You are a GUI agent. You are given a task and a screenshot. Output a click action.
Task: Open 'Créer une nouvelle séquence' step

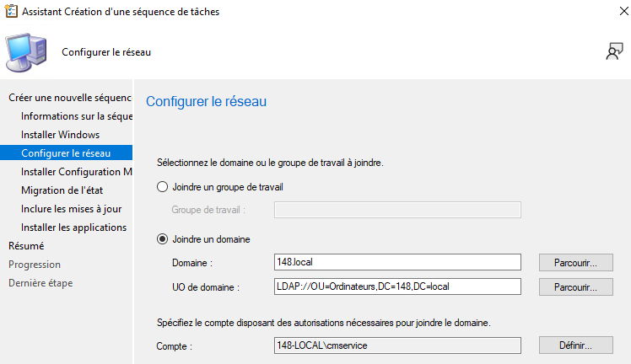coord(71,98)
